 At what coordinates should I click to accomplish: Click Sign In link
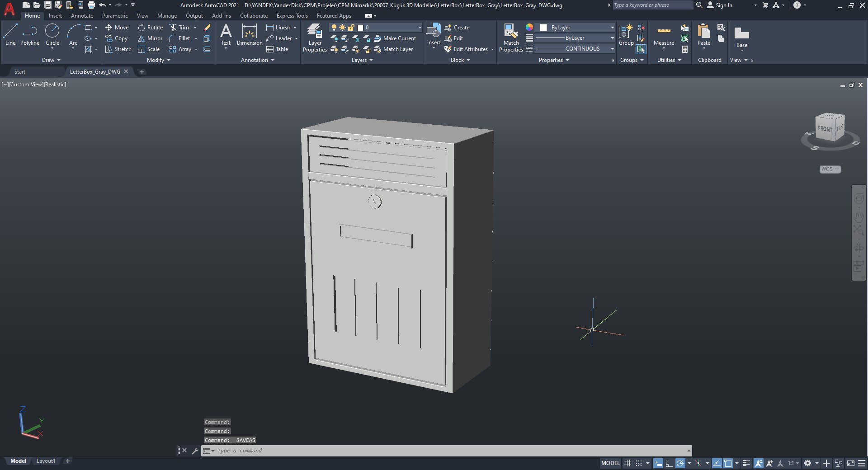[720, 5]
